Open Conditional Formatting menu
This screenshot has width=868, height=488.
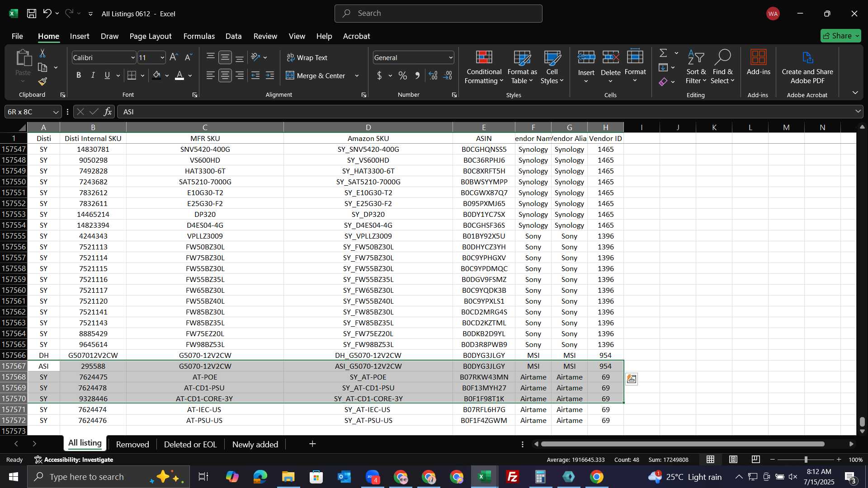(x=484, y=67)
